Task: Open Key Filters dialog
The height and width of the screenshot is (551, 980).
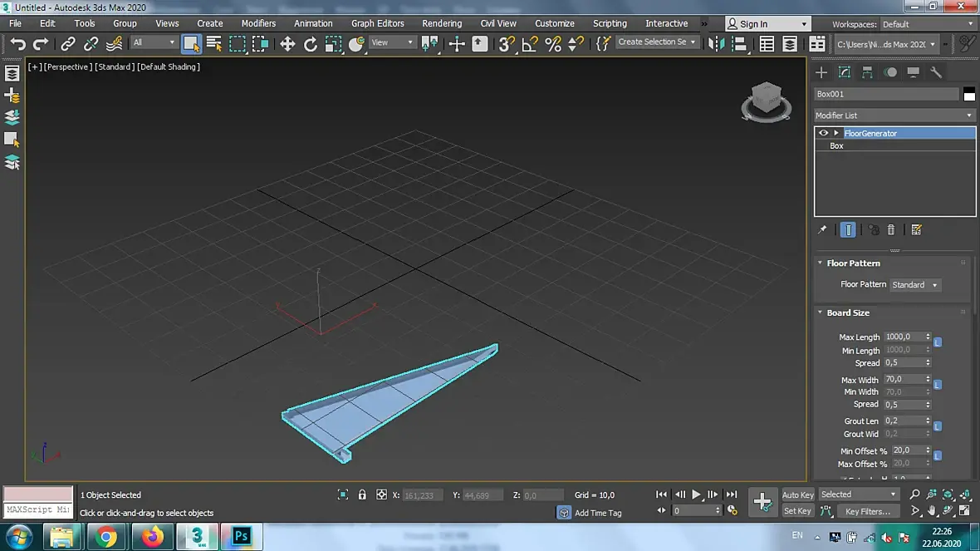Action: click(x=868, y=511)
